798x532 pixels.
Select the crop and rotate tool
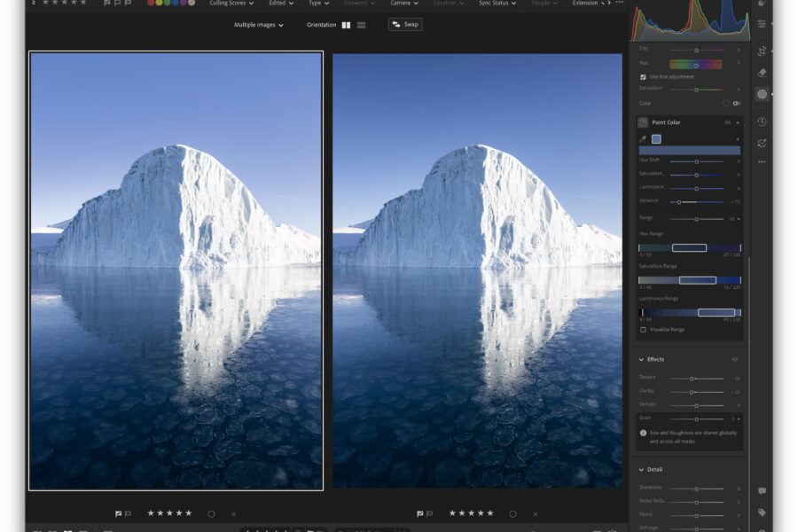pos(762,51)
